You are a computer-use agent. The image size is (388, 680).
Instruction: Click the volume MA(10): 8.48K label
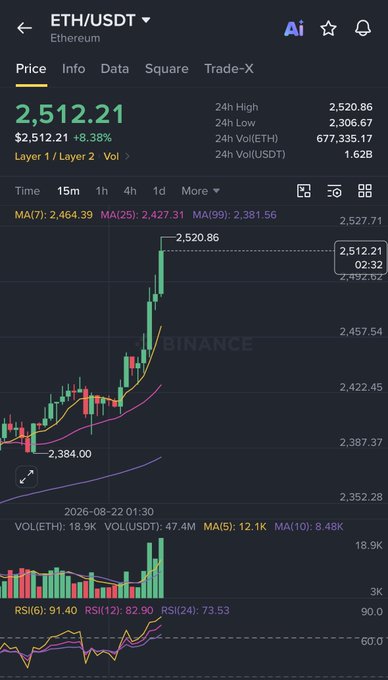tap(309, 527)
